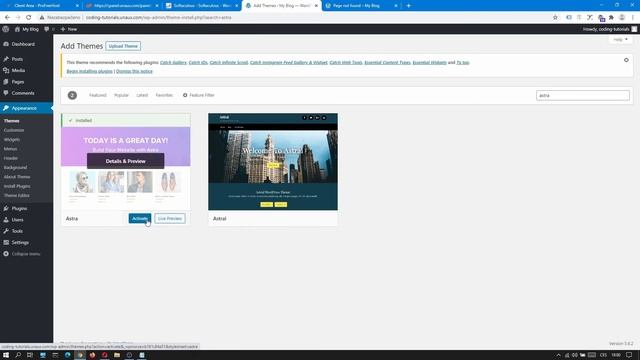The image size is (640, 360).
Task: Dismiss notice with circular X icon
Action: point(626,60)
